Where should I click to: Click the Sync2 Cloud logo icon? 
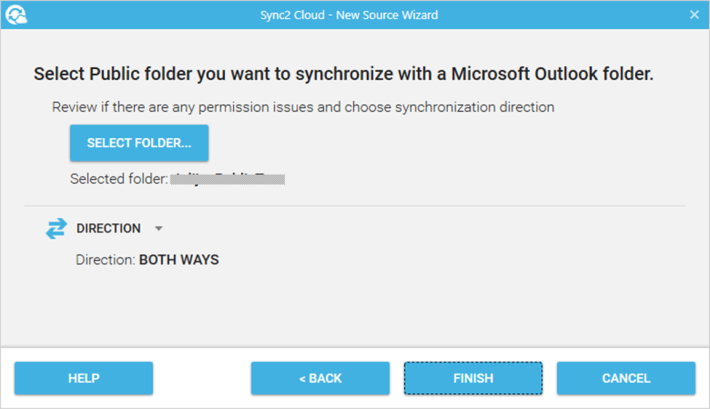point(16,14)
